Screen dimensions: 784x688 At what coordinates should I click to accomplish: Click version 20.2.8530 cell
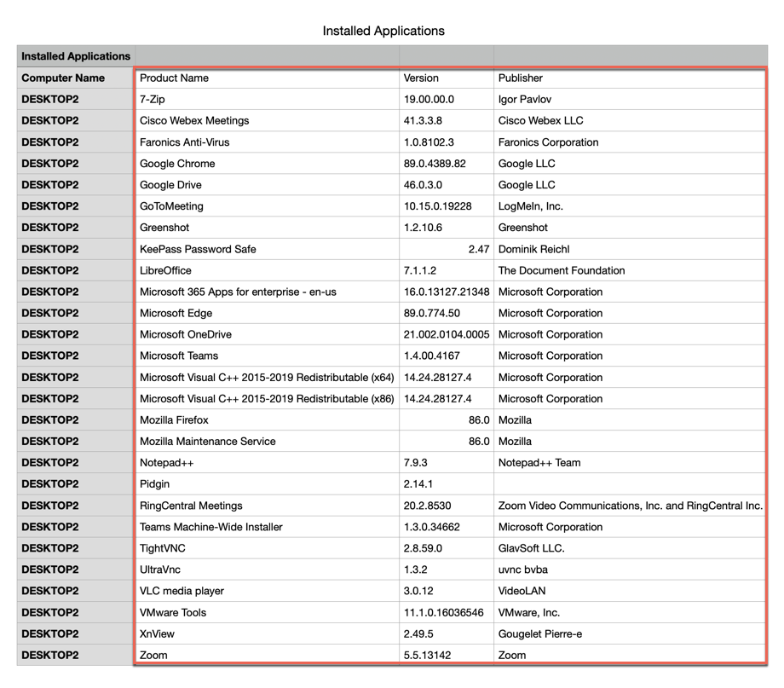click(x=447, y=506)
